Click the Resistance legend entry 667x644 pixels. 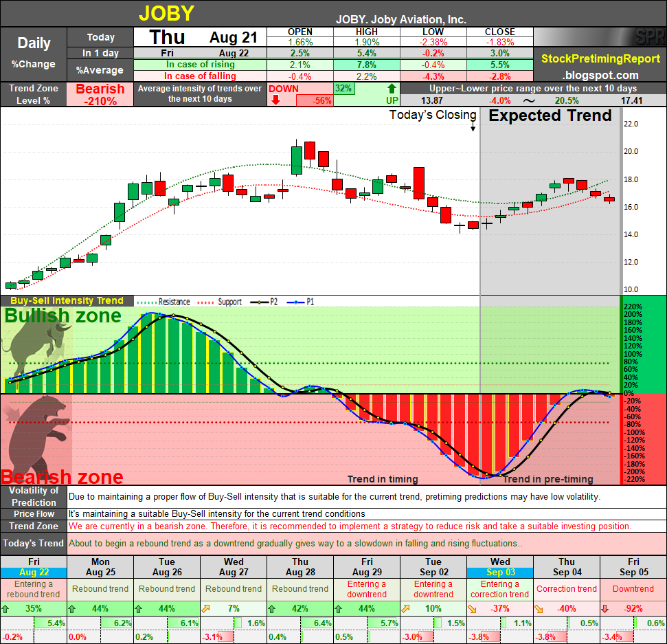163,302
